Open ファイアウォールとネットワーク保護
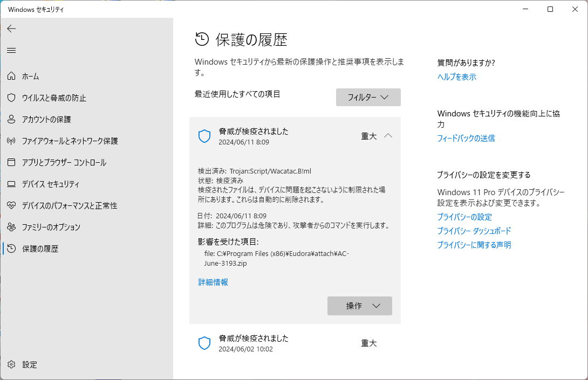 87,141
